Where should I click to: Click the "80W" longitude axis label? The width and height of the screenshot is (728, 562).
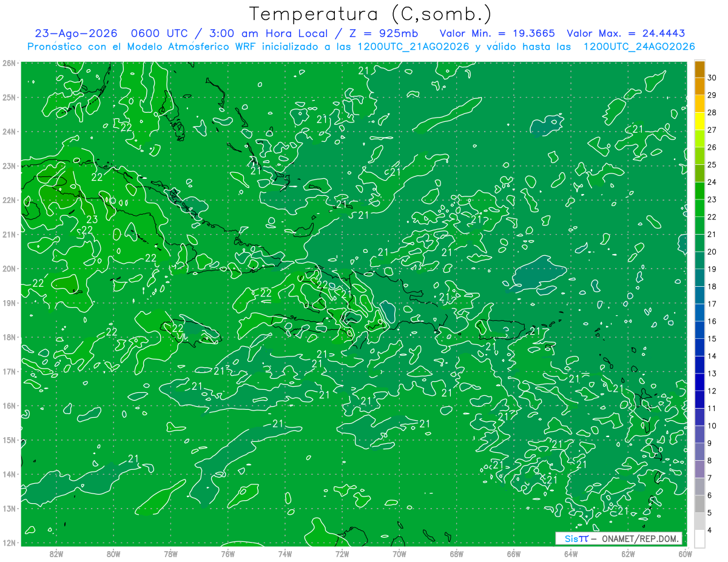113,554
